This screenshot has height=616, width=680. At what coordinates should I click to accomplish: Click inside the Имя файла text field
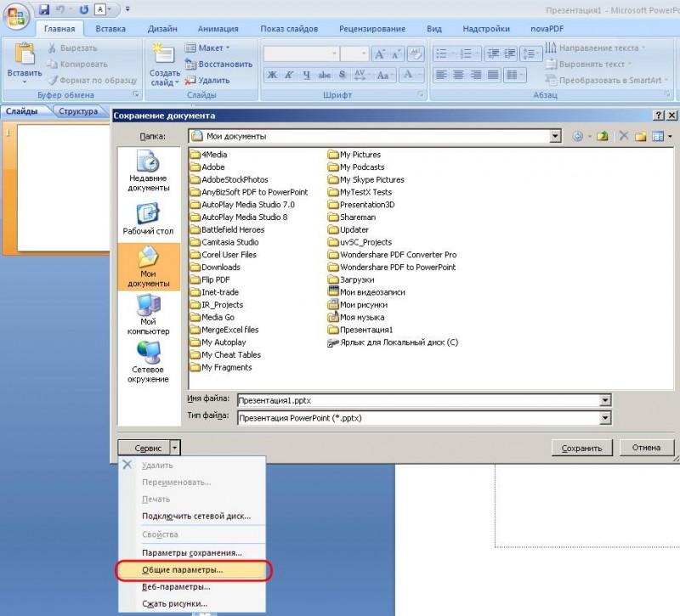tap(418, 400)
